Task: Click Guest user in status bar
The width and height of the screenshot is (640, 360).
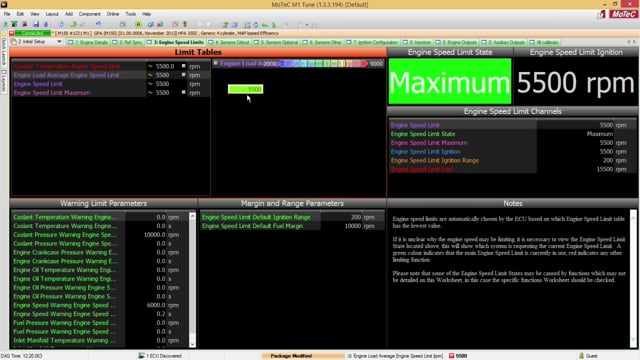Action: click(588, 356)
